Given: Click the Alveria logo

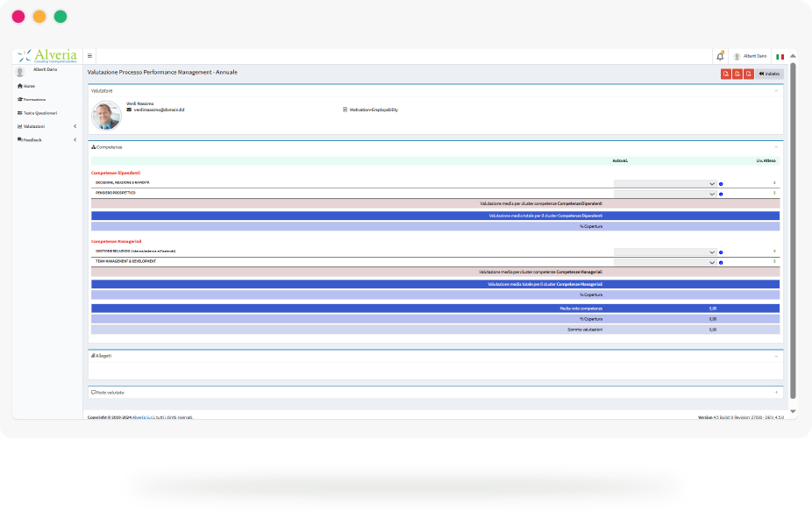Looking at the screenshot, I should tap(47, 56).
